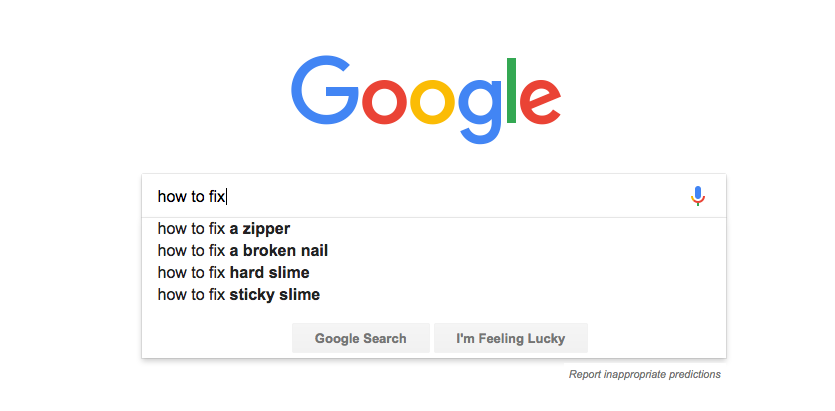Click the bold words "broken nail"
835x411 pixels.
(285, 251)
